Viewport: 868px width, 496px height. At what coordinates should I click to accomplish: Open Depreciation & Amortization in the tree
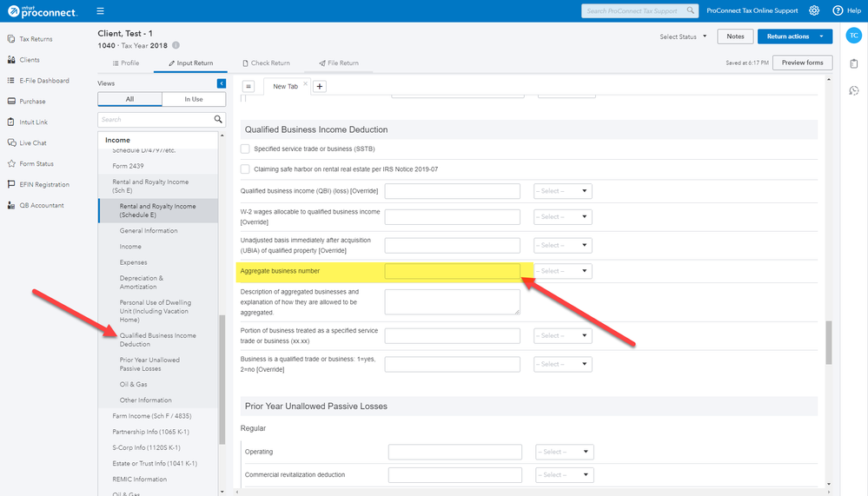[x=141, y=282]
